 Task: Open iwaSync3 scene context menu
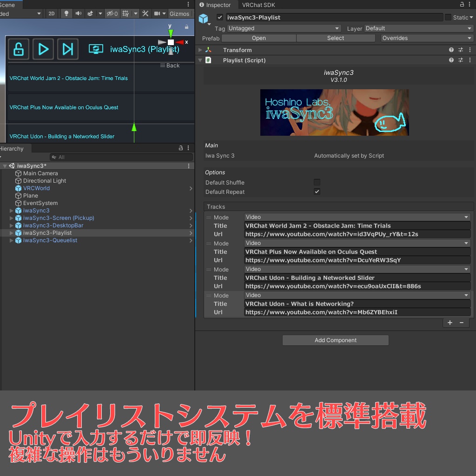click(189, 166)
